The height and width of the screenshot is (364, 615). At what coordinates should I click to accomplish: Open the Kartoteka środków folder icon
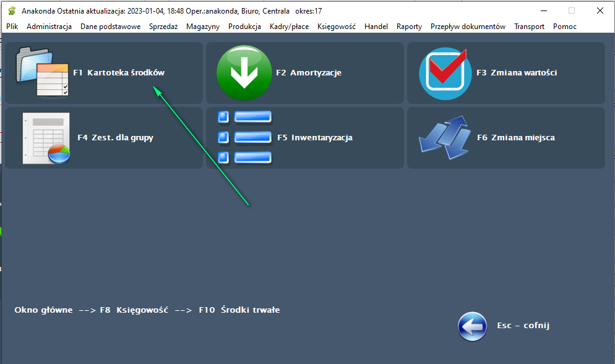click(42, 72)
